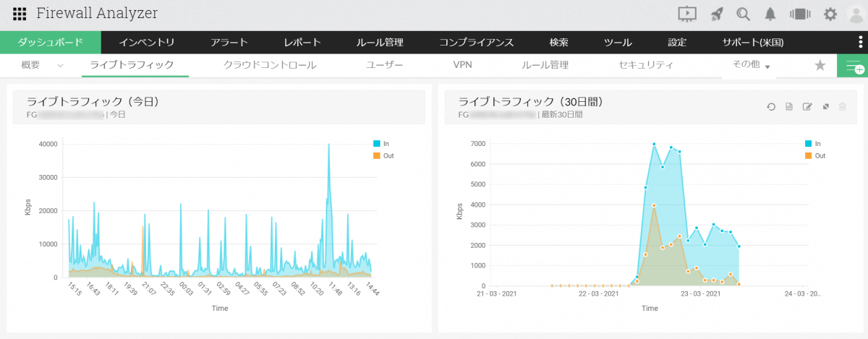Toggle the In series legend in 今日 chart
Image resolution: width=868 pixels, height=339 pixels.
pos(381,143)
